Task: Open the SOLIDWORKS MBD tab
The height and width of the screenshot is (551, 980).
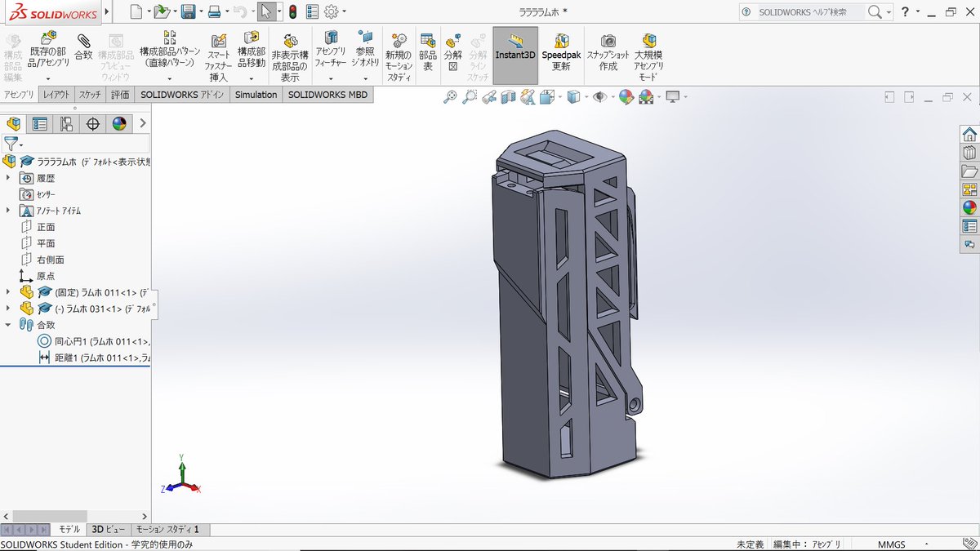Action: click(328, 95)
